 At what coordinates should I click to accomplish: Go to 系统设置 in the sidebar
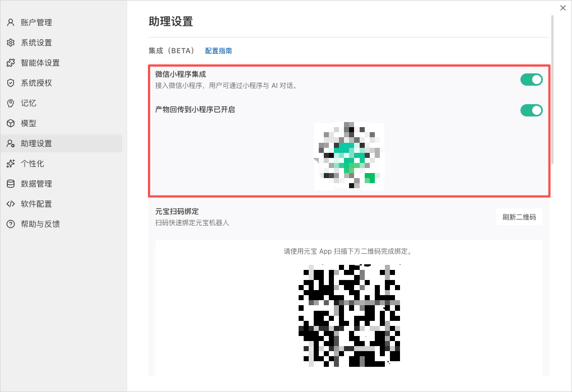pyautogui.click(x=61, y=43)
